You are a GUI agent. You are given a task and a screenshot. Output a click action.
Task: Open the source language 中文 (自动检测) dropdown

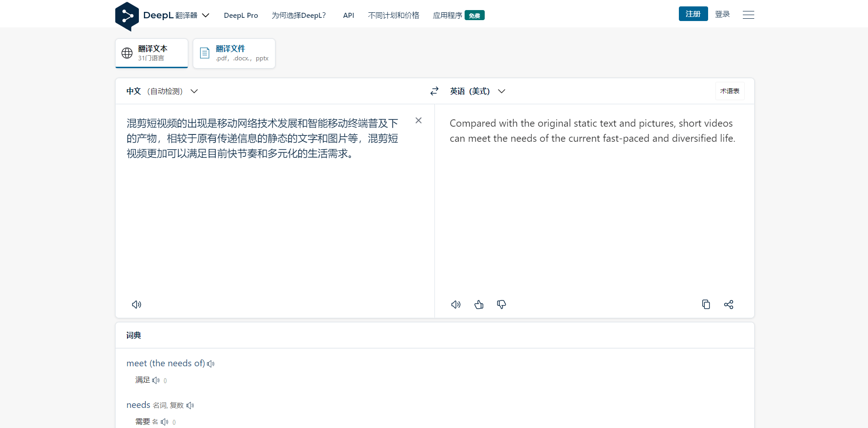click(162, 91)
